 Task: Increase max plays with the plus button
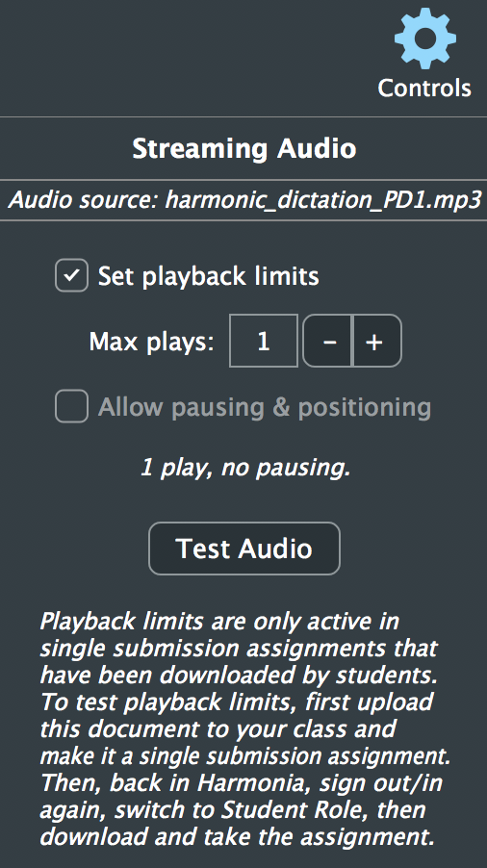click(377, 341)
